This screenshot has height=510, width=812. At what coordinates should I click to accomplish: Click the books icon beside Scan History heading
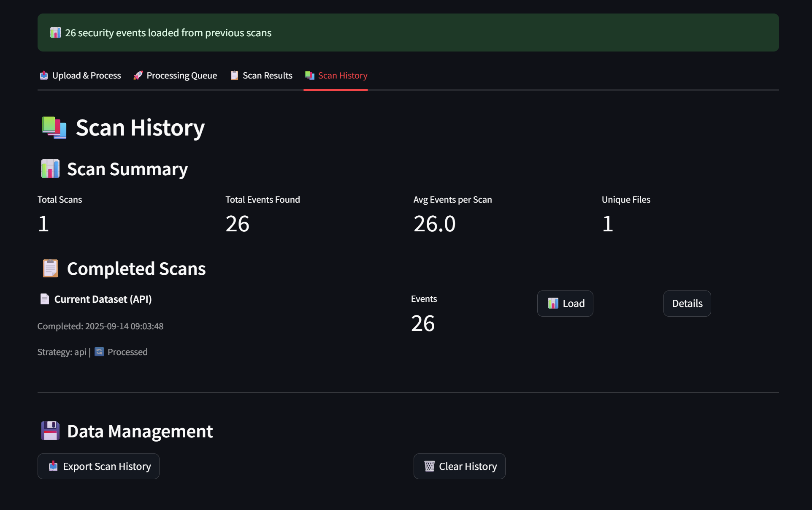(54, 127)
